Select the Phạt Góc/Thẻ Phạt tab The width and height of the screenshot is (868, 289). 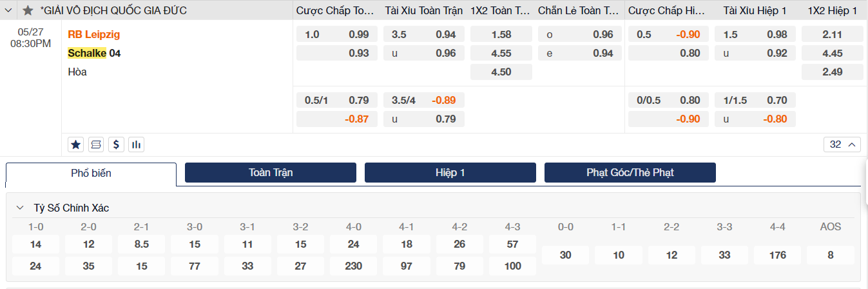click(x=630, y=172)
